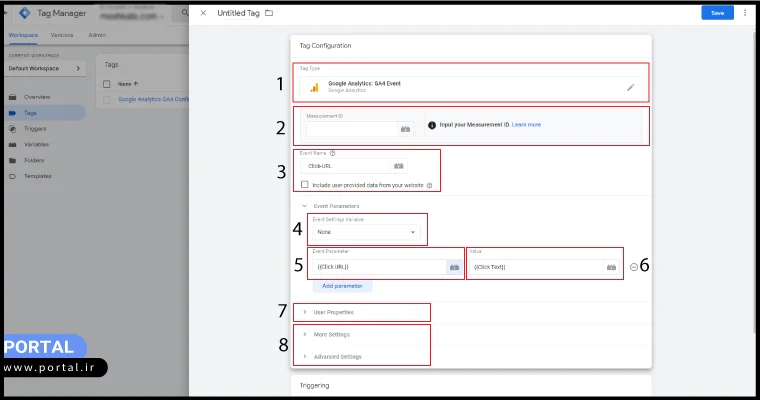Viewport: 760px width, 400px height.
Task: Tick the select-all checkbox next to Name
Action: (107, 84)
